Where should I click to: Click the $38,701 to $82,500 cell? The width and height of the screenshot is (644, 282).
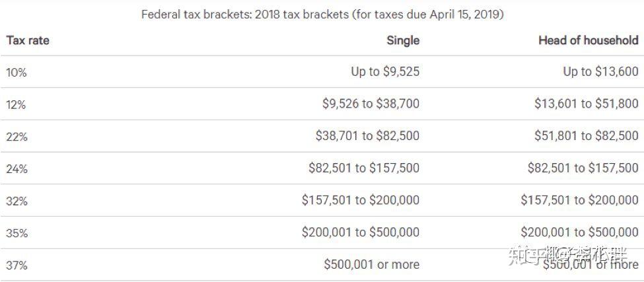click(367, 136)
